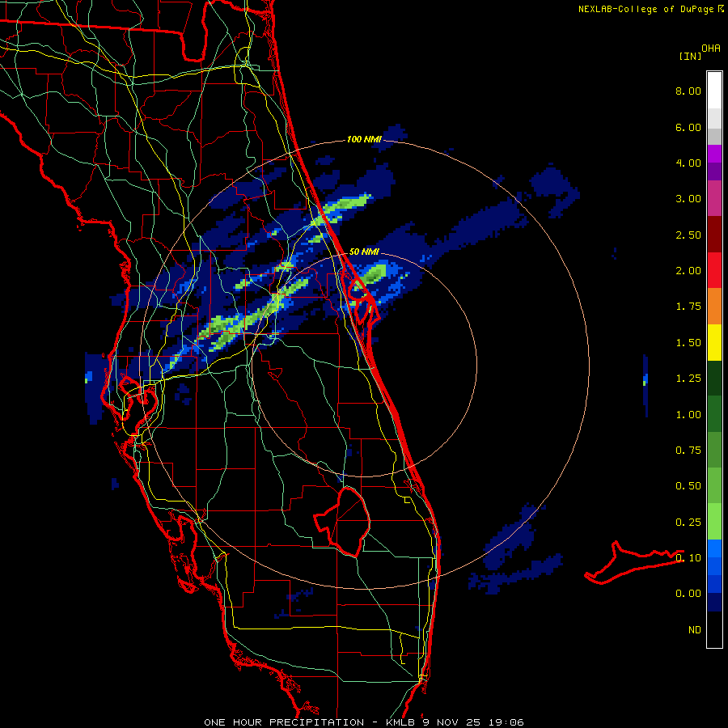Click the NEXLAB-College of DuPage credit text

(650, 9)
